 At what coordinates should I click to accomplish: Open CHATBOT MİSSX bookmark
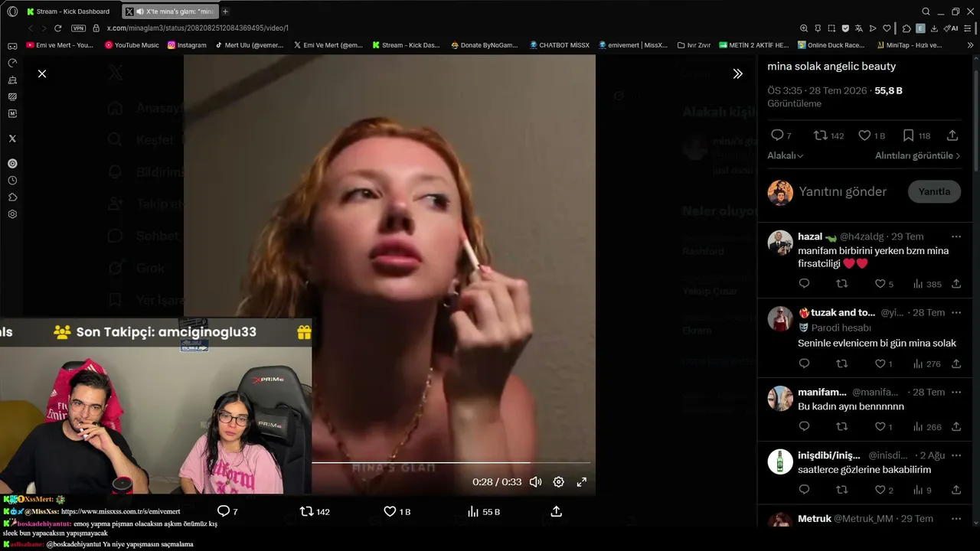pyautogui.click(x=559, y=45)
